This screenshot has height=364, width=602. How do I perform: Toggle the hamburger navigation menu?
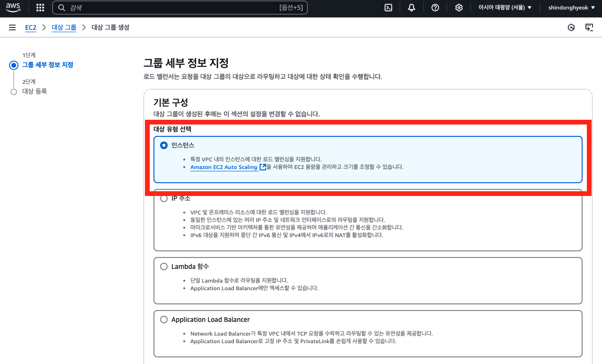(12, 27)
